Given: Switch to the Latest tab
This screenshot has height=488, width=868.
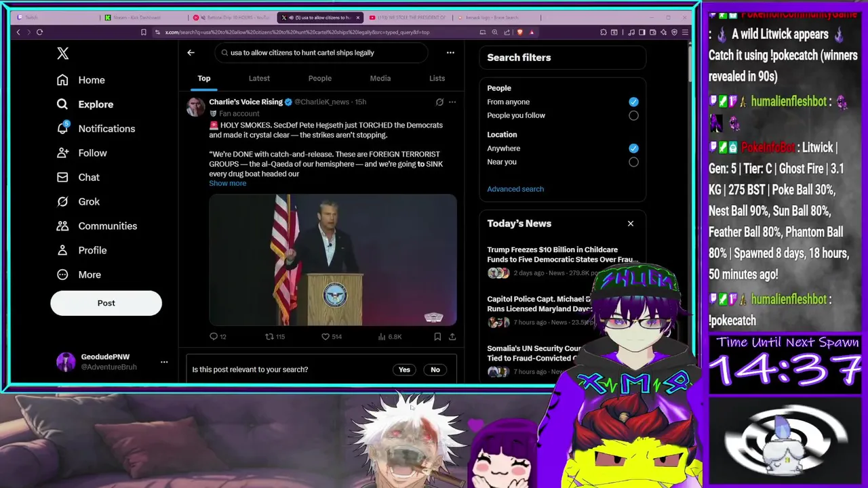Looking at the screenshot, I should tap(259, 79).
